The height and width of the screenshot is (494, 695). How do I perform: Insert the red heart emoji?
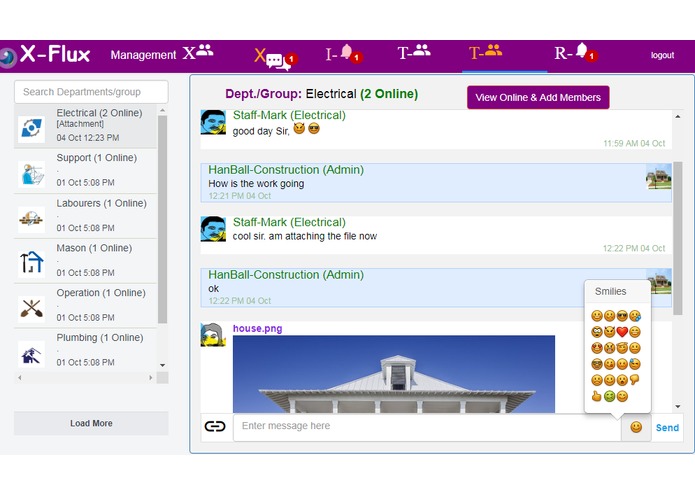[x=622, y=332]
